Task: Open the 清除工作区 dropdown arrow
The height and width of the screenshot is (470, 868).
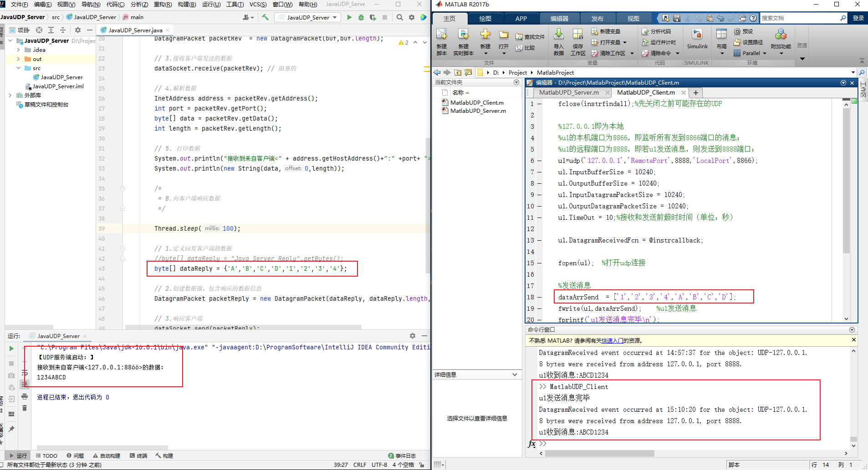Action: (x=632, y=53)
